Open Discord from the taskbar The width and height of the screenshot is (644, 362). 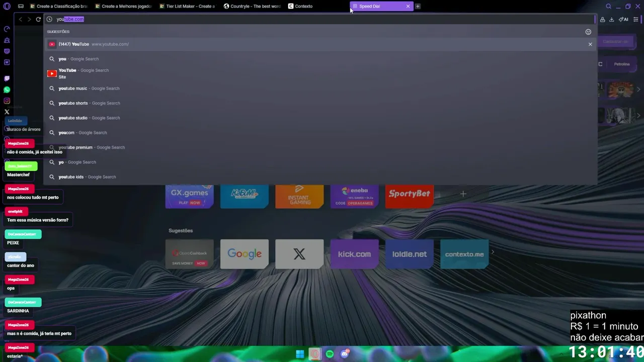click(345, 354)
